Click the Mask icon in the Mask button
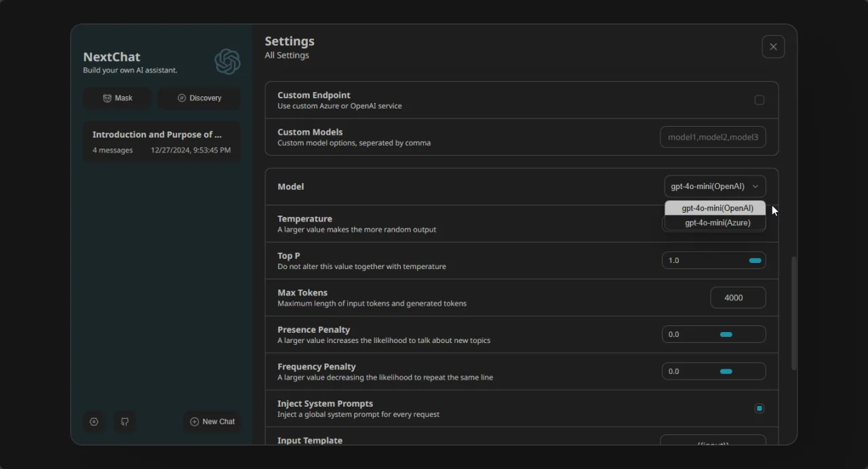The image size is (868, 469). pyautogui.click(x=107, y=98)
